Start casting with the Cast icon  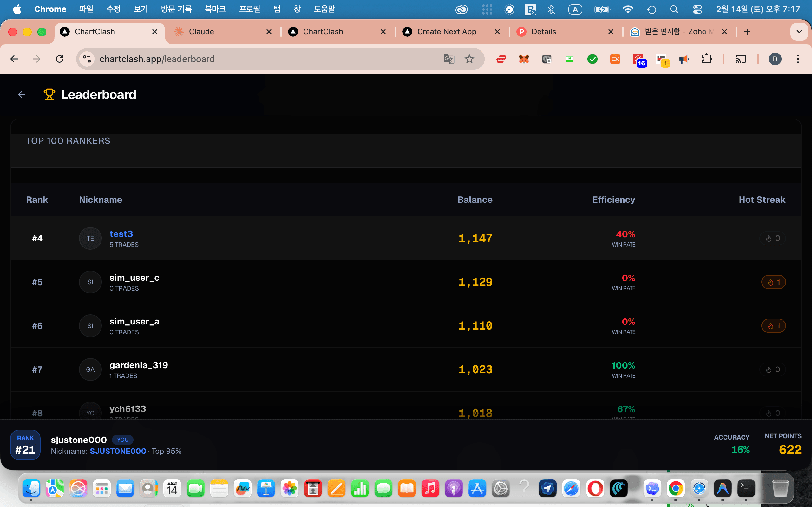(x=741, y=59)
